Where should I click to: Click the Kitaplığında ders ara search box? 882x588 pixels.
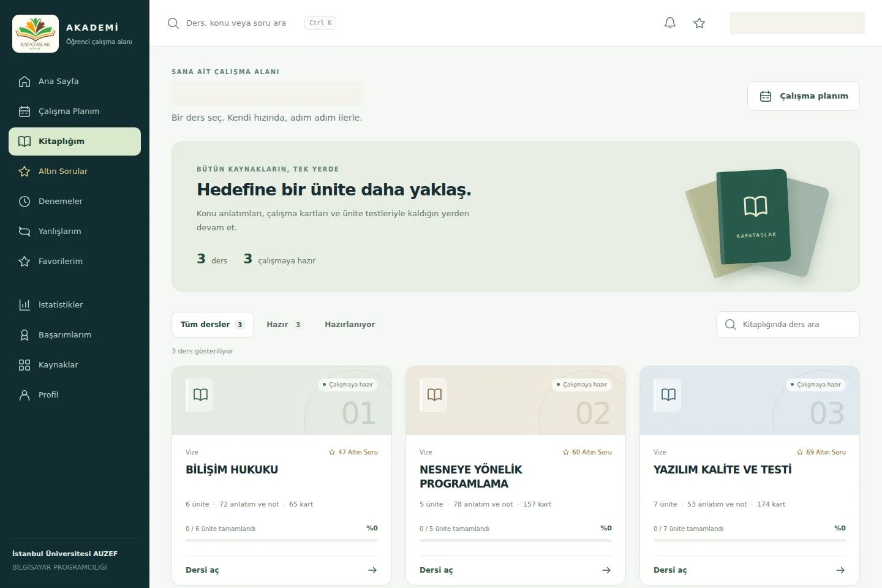[788, 325]
